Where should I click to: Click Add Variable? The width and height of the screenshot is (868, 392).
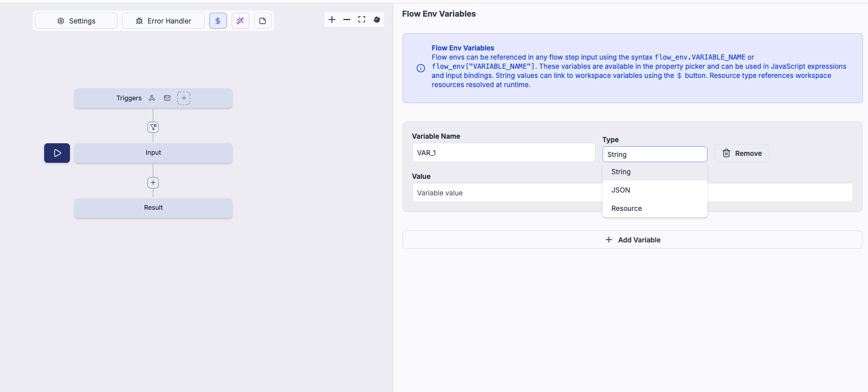[x=632, y=240]
